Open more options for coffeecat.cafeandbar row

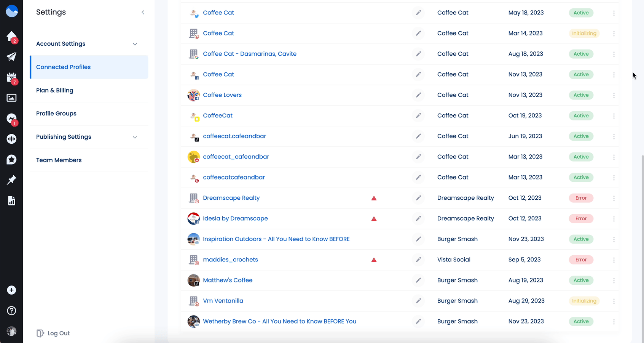click(x=614, y=136)
